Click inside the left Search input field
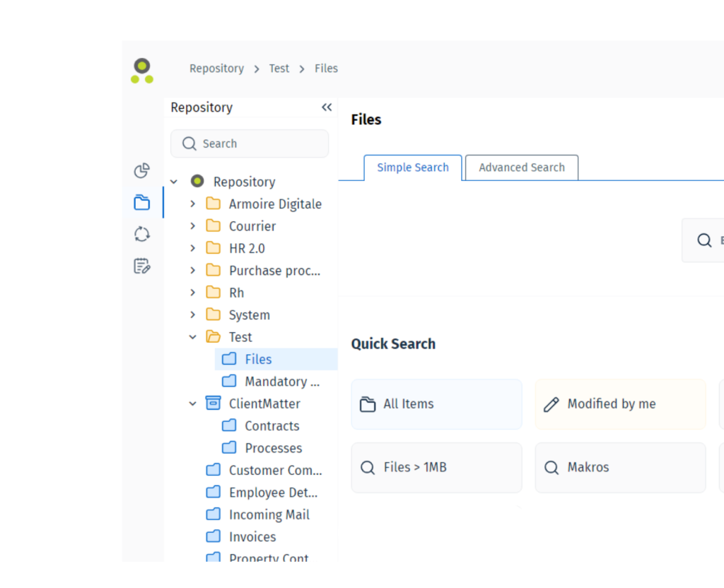This screenshot has height=588, width=724. (x=250, y=143)
